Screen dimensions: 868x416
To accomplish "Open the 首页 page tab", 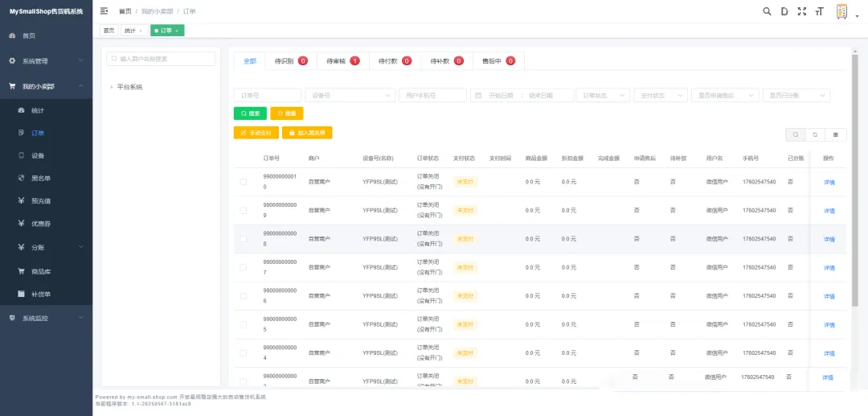I will 108,31.
